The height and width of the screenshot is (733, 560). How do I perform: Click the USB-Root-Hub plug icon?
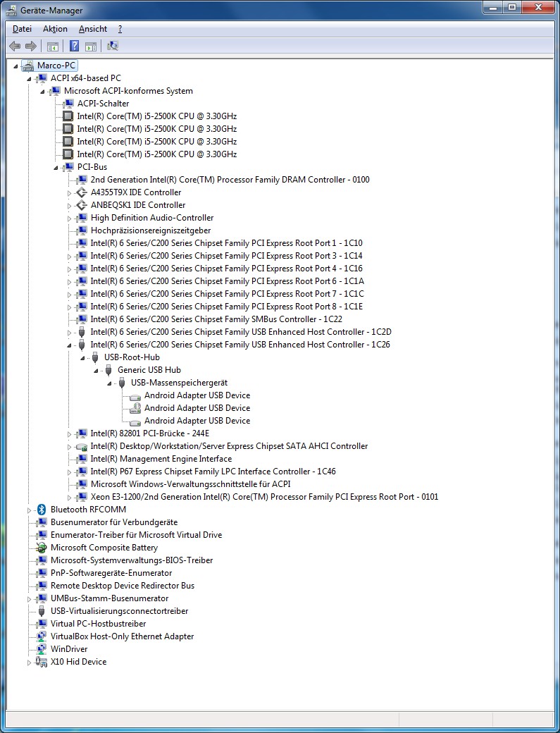[95, 357]
